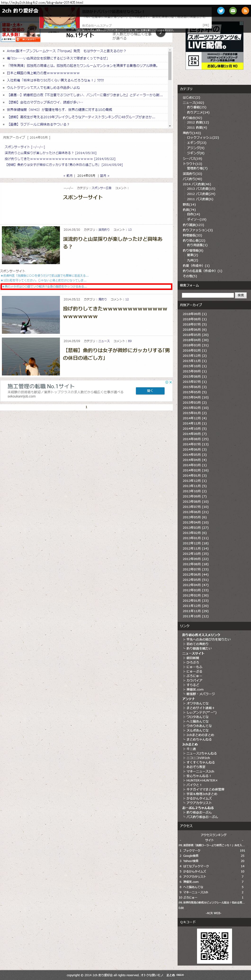Select the 釣りアニメ(14) subcategory

(x=198, y=113)
